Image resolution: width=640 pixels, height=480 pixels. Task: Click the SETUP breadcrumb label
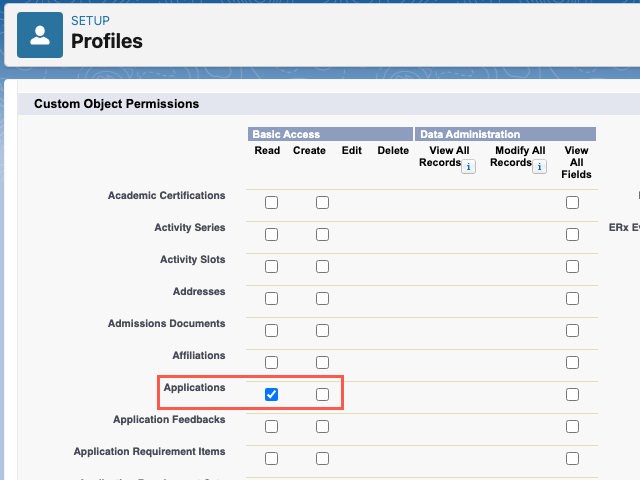[x=90, y=20]
